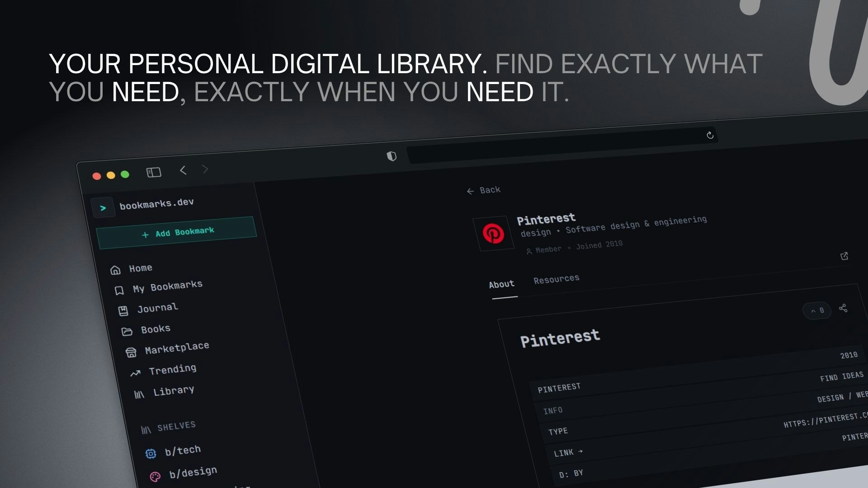
Task: Open the b/design shelf
Action: (x=193, y=472)
